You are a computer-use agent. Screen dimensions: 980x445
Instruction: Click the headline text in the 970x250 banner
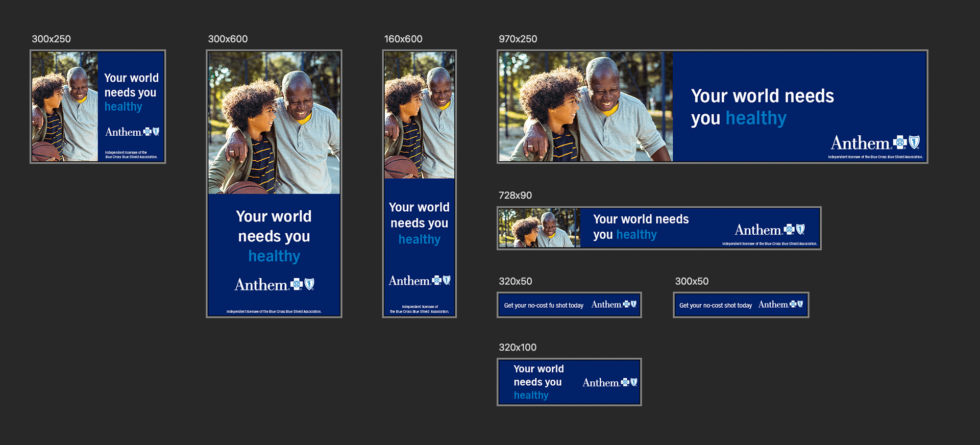point(763,107)
